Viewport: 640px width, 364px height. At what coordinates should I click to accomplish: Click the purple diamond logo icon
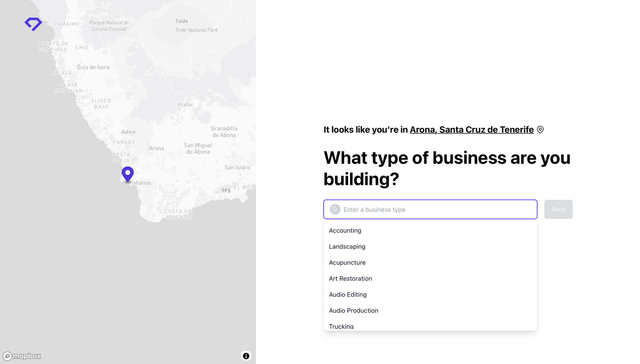(x=33, y=24)
